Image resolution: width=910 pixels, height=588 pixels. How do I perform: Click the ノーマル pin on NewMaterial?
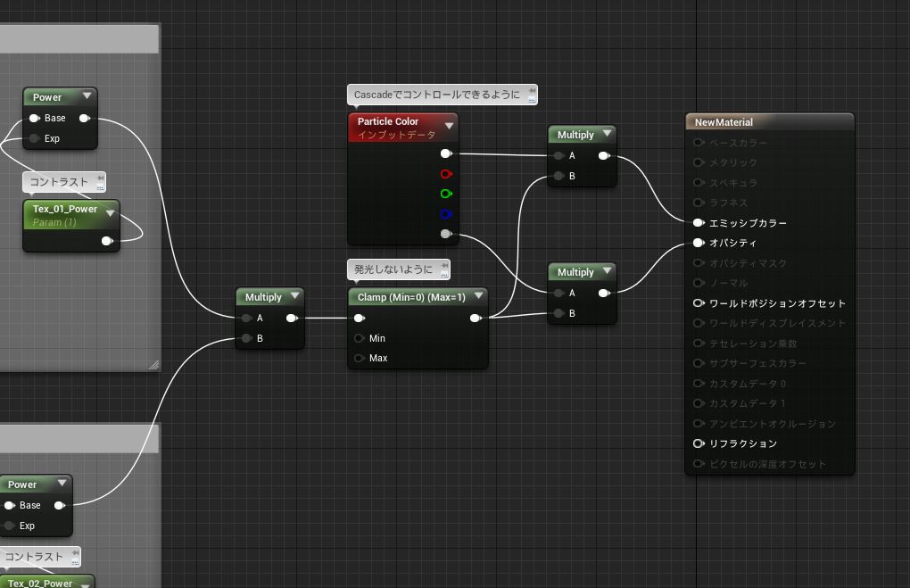699,283
